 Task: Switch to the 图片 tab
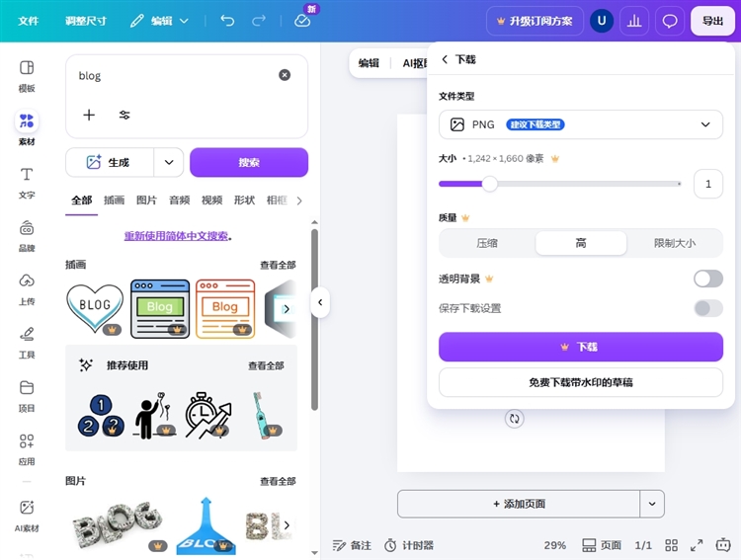tap(146, 200)
